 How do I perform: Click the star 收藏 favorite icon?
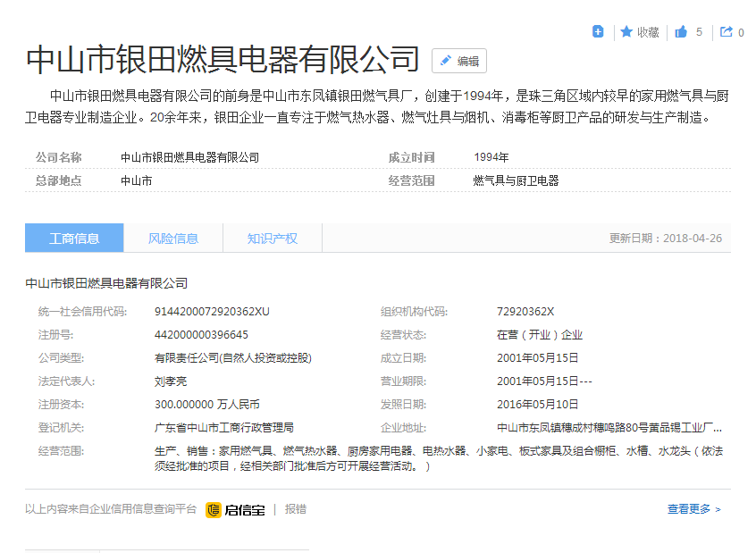627,32
